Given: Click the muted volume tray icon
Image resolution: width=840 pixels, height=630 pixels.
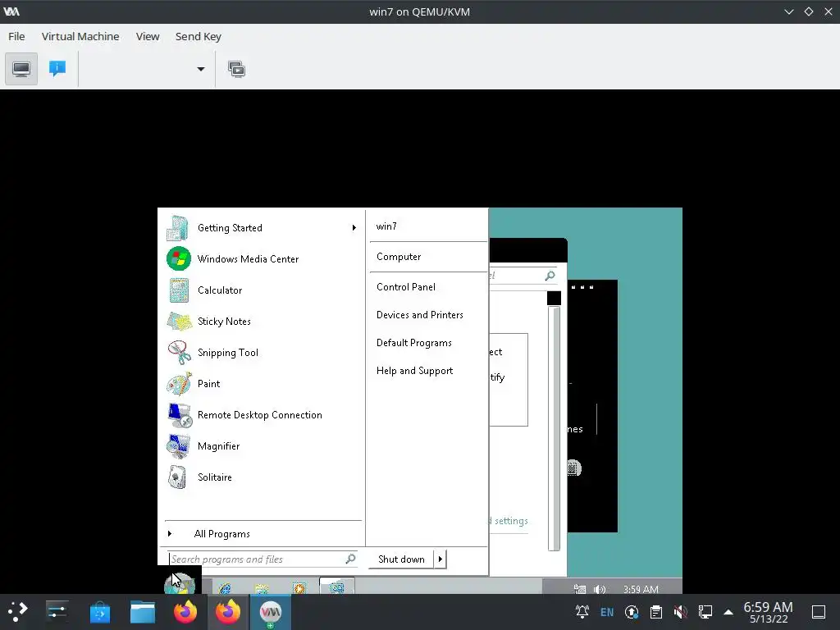Looking at the screenshot, I should [x=681, y=612].
